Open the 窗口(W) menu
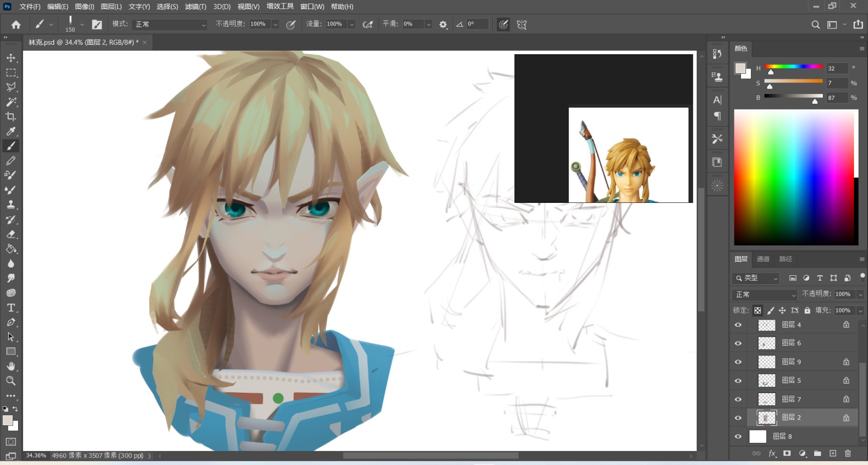The height and width of the screenshot is (465, 868). click(x=312, y=7)
